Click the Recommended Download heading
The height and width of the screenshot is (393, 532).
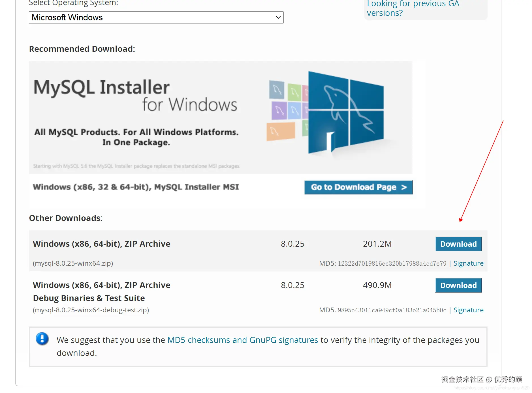coord(82,49)
